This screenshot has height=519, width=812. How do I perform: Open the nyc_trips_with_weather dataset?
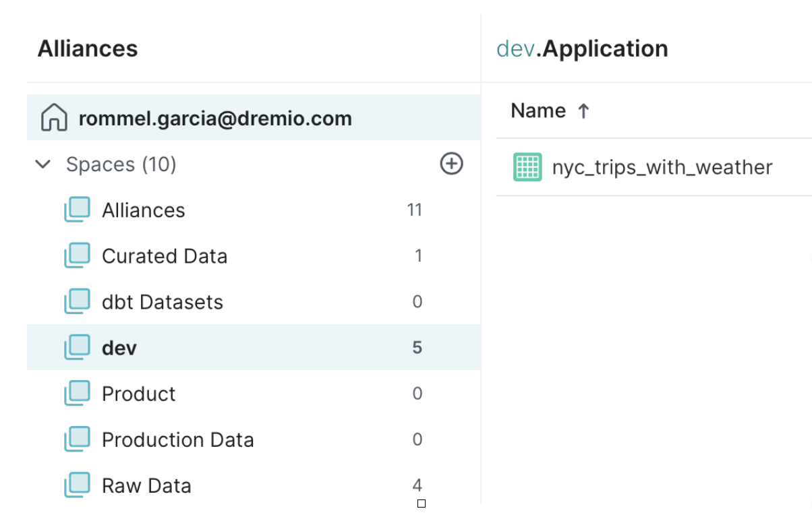pos(662,167)
